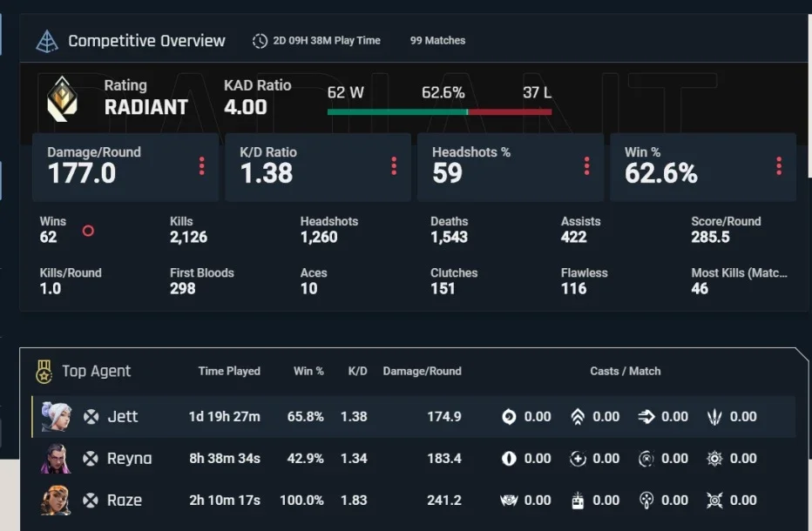Click Raze's K/D value 1.83

pos(354,501)
